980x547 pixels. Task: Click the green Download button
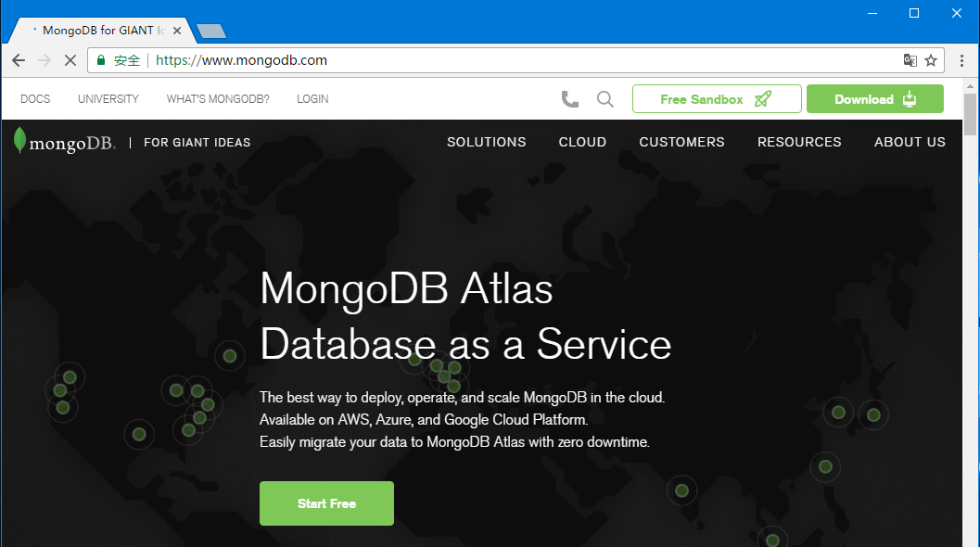[x=875, y=99]
